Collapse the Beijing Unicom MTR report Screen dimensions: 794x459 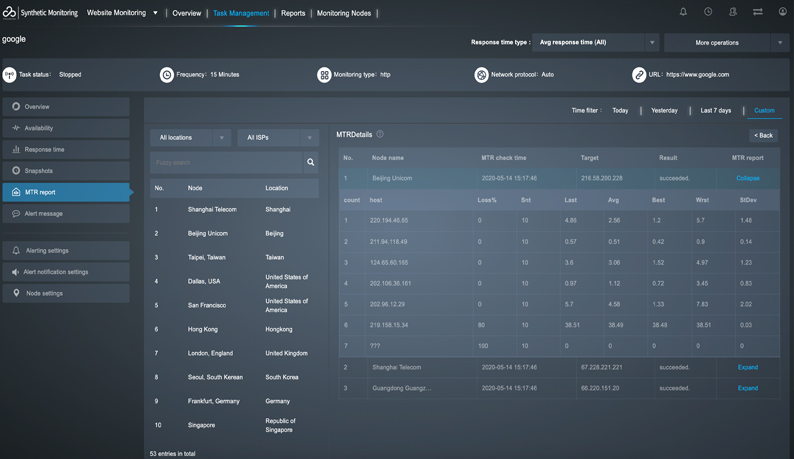(x=747, y=178)
